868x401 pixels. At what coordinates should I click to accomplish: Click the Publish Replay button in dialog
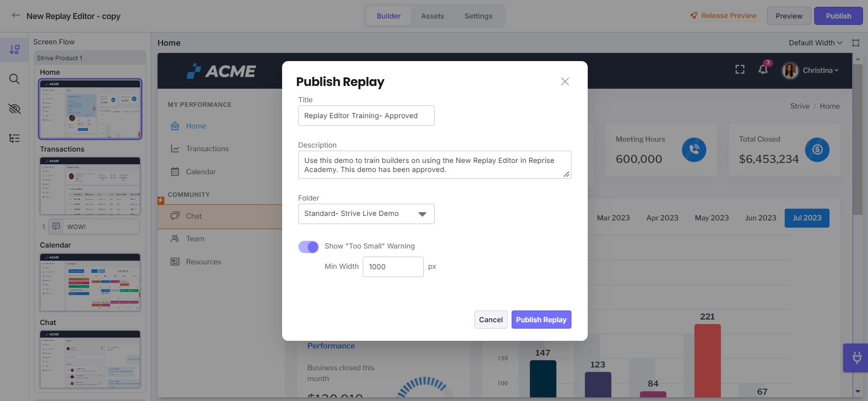541,320
